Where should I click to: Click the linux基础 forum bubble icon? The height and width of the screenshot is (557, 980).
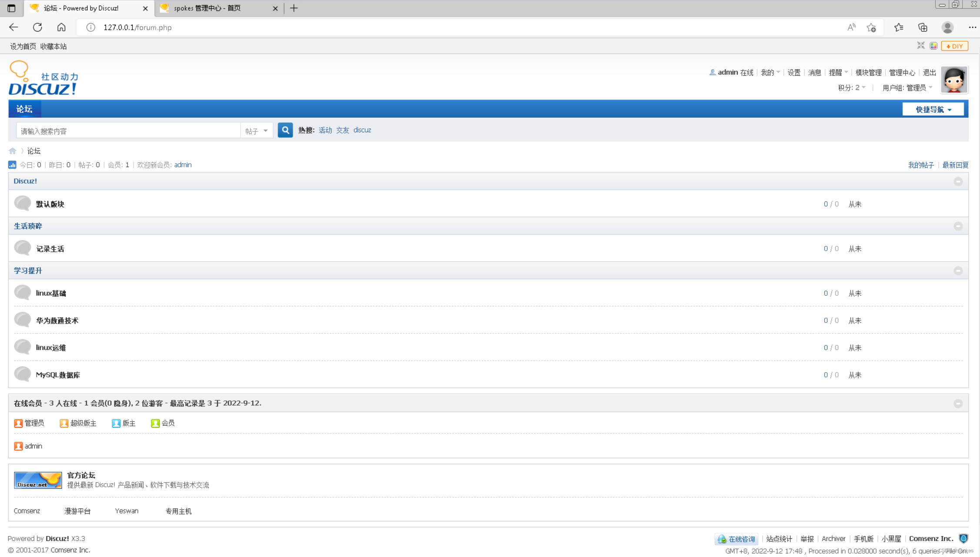click(x=23, y=292)
